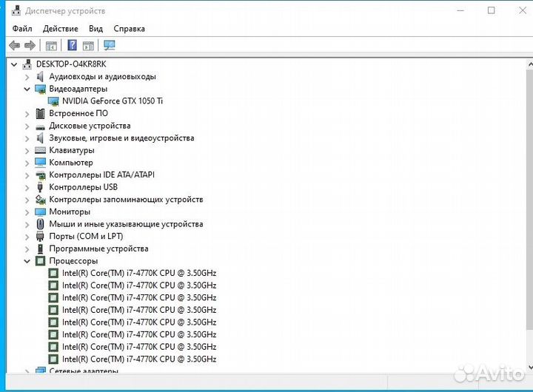Open help via the blue question mark icon

(73, 45)
